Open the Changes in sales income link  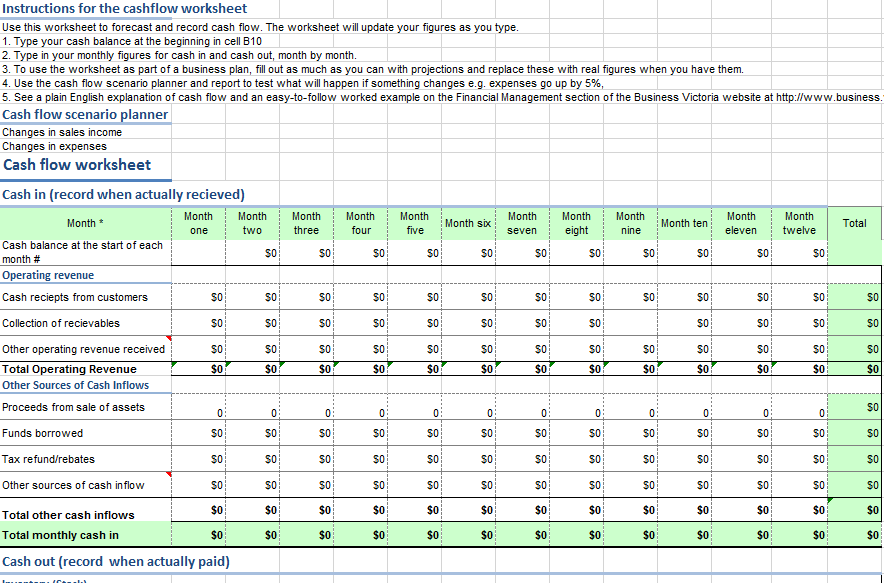click(x=62, y=132)
